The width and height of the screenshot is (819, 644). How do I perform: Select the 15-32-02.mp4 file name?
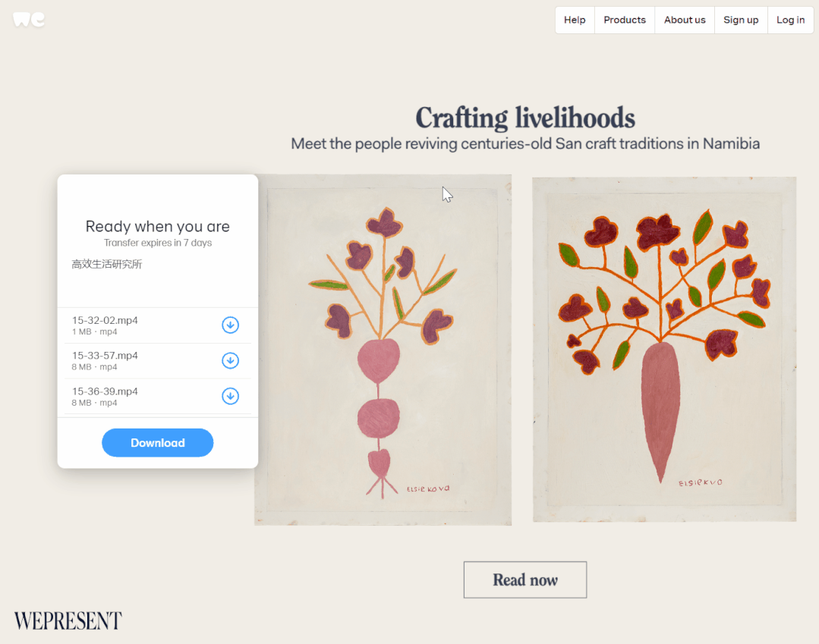[x=105, y=320]
